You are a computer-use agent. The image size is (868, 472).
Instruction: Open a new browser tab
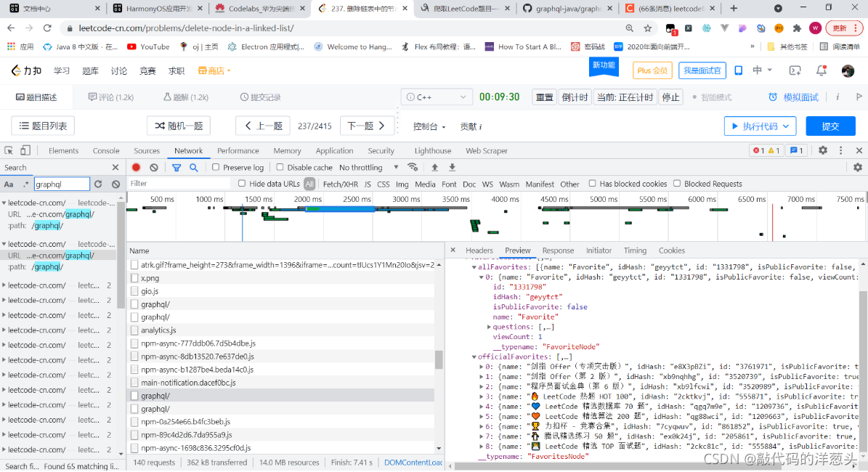coord(734,8)
